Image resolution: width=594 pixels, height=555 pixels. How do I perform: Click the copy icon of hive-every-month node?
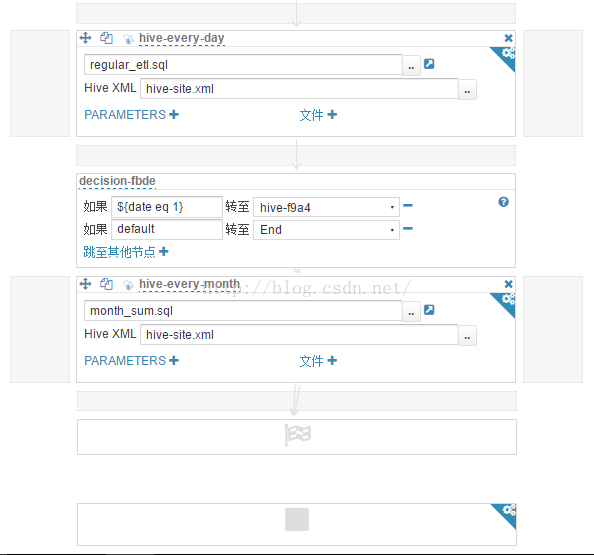[x=106, y=284]
